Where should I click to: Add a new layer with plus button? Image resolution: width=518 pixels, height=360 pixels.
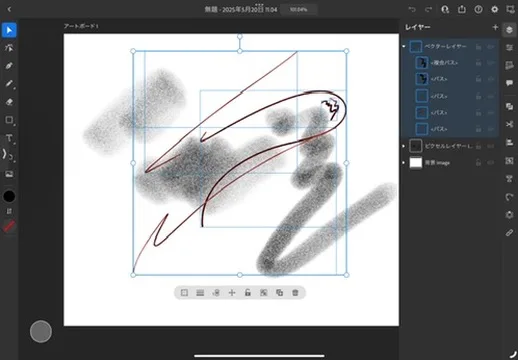pos(495,27)
